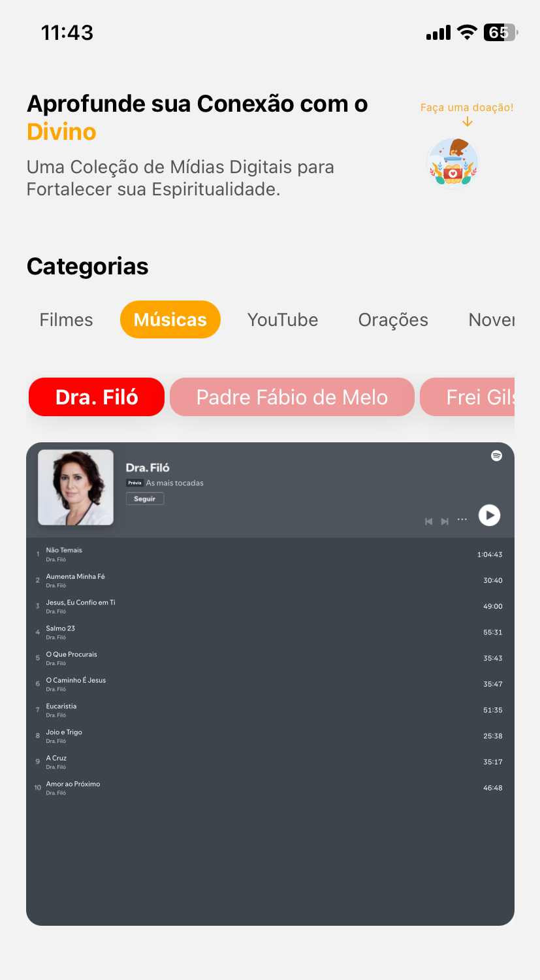Click Faça uma doação link text
540x980 pixels.
[x=467, y=107]
